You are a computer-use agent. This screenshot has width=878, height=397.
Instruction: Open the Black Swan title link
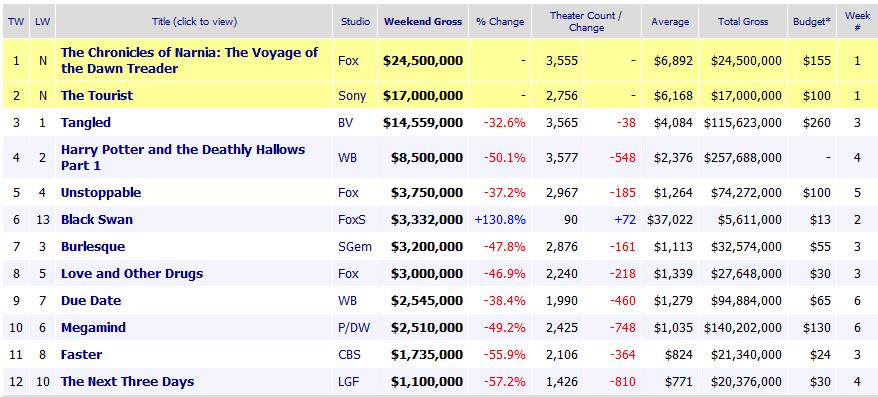(x=97, y=219)
